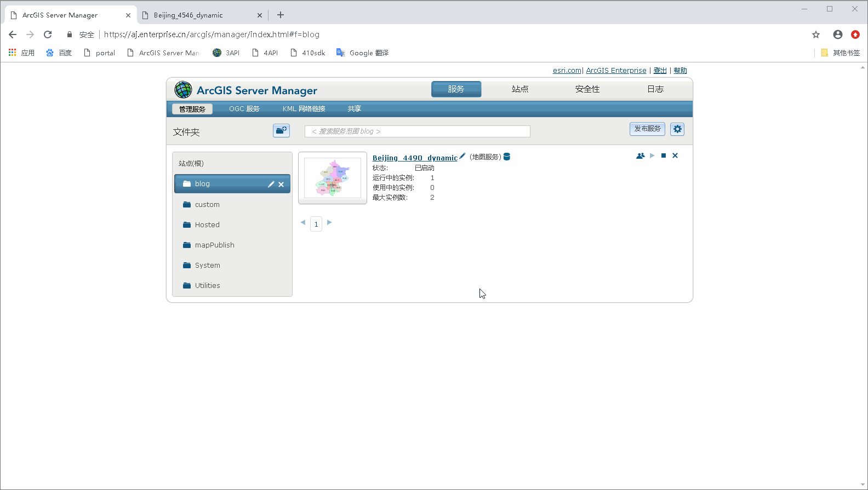Screen dimensions: 868x490
Task: Click the lock security icon in address bar
Action: (70, 34)
